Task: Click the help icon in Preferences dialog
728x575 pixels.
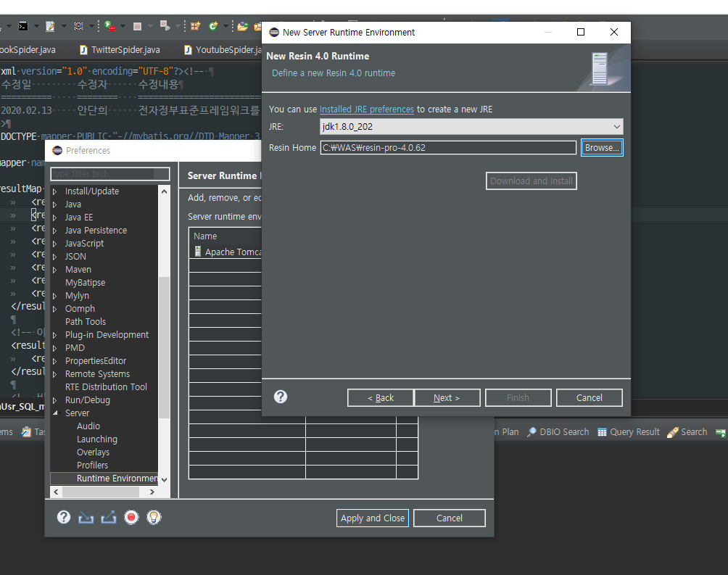Action: pyautogui.click(x=64, y=517)
